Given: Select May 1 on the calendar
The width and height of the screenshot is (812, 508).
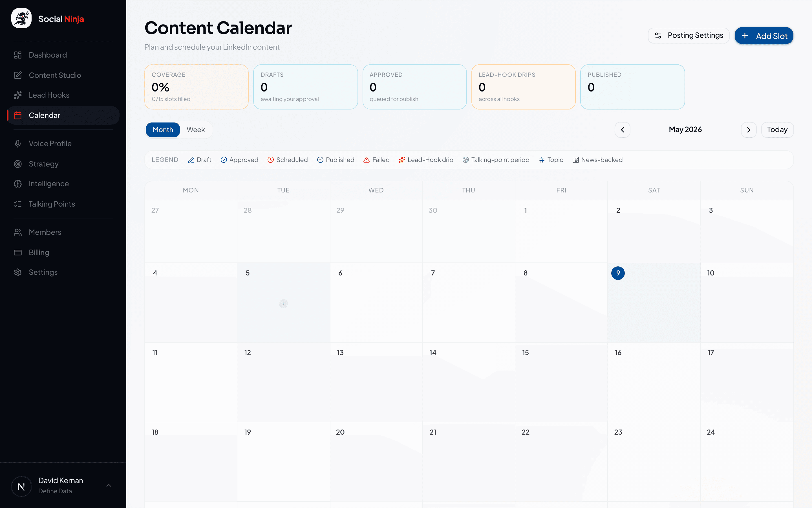Looking at the screenshot, I should [x=561, y=231].
